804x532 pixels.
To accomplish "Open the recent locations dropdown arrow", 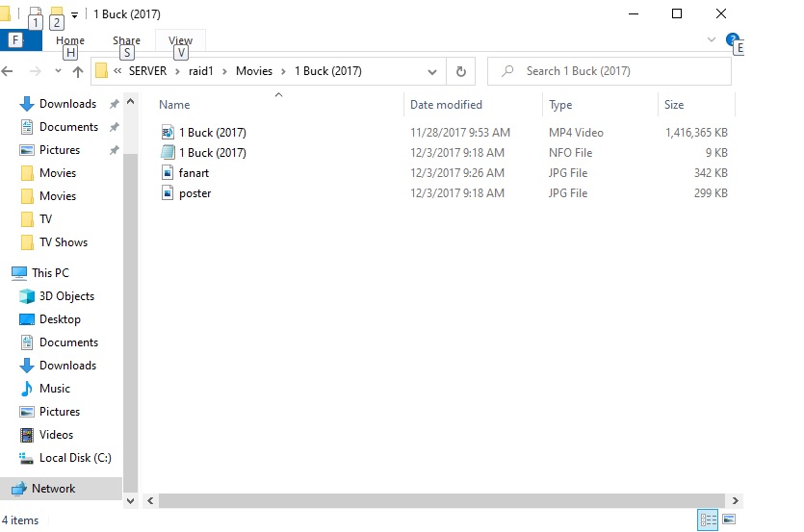I will [x=58, y=71].
